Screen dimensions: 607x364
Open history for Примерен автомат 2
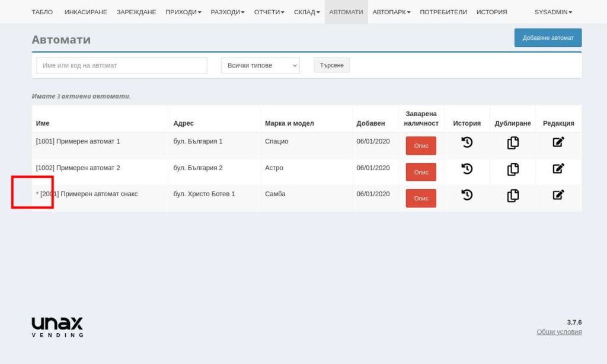coord(467,168)
